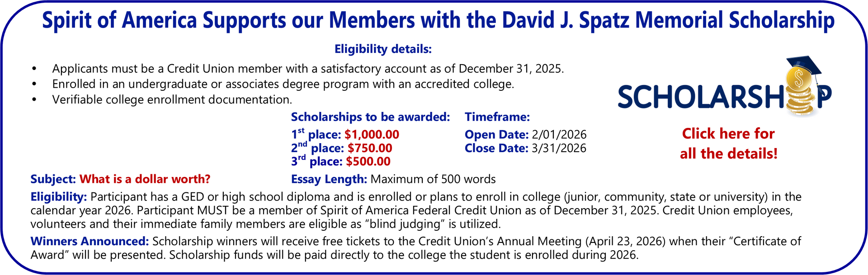Open the 'Click here for all the details!' link
Screen dimensions: 868x275
(728, 144)
